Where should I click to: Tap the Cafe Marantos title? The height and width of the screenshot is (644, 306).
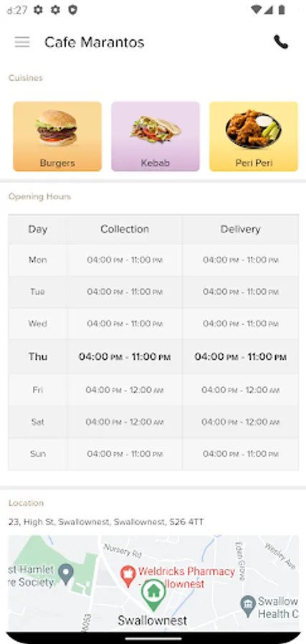(x=94, y=42)
